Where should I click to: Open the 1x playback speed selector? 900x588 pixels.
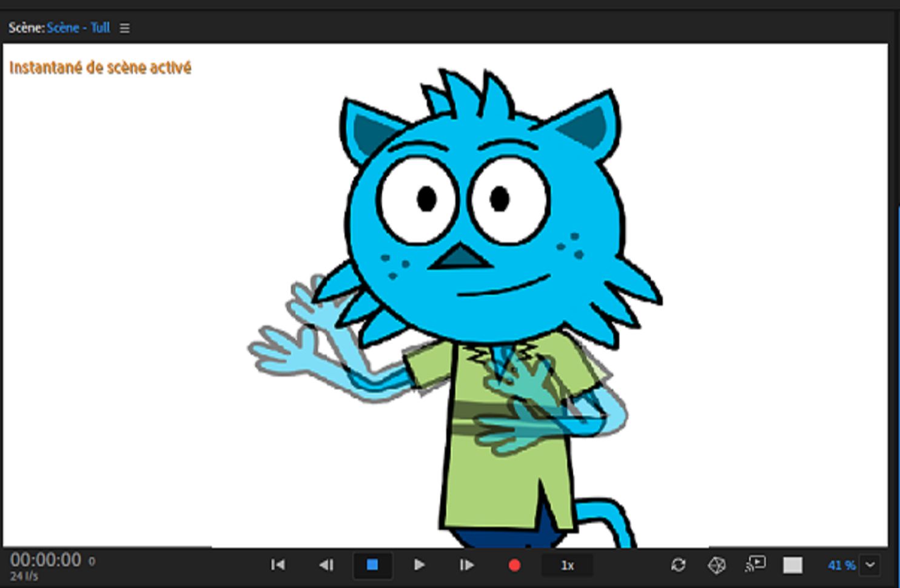(567, 566)
